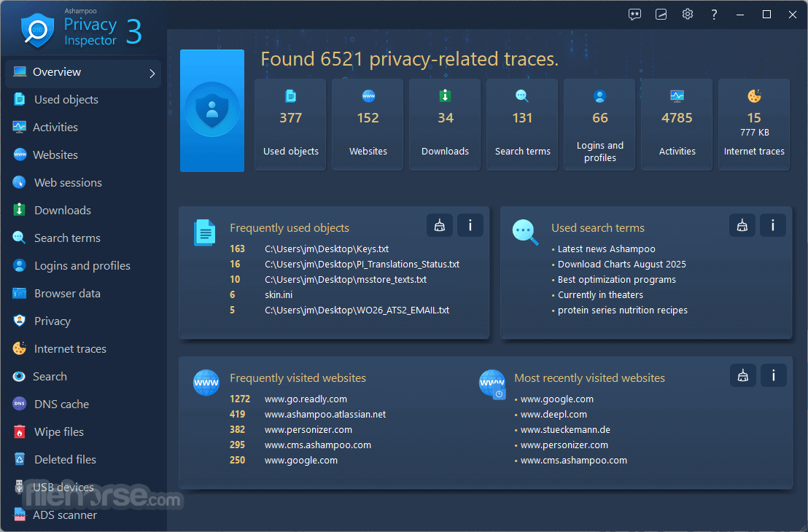Select the msstore_texts.txt entry

pos(346,280)
